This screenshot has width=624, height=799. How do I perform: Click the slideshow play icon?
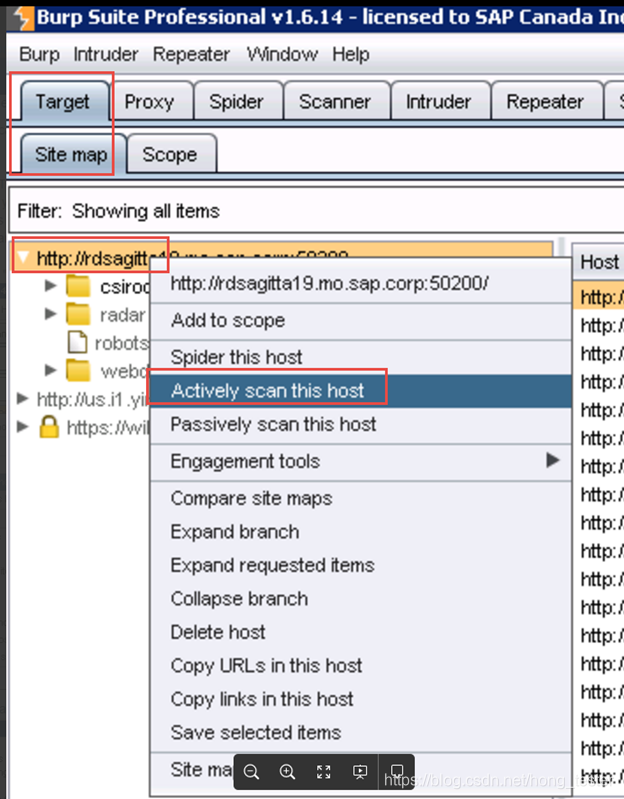(x=360, y=771)
